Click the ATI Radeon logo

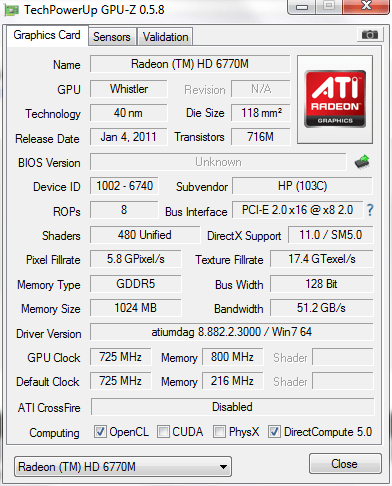click(335, 99)
